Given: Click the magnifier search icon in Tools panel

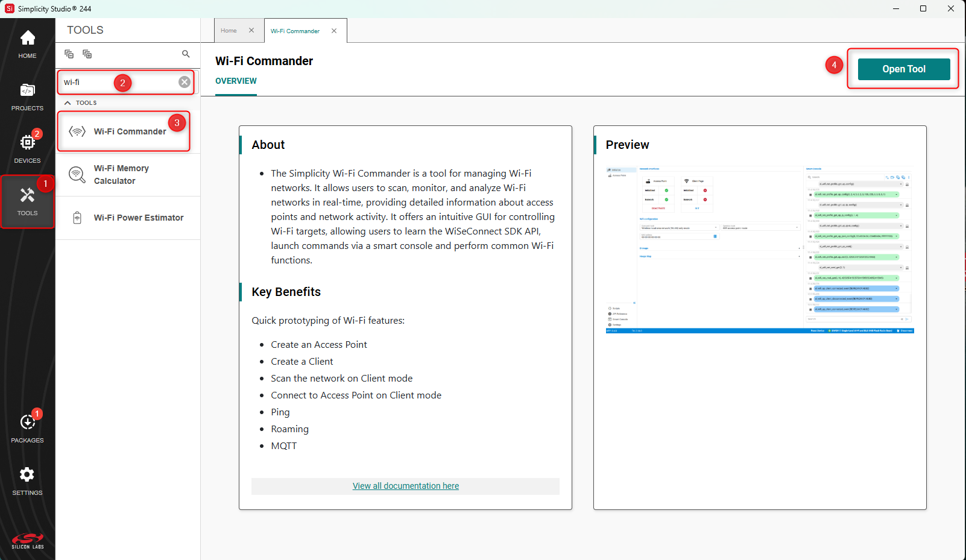Looking at the screenshot, I should tap(186, 54).
